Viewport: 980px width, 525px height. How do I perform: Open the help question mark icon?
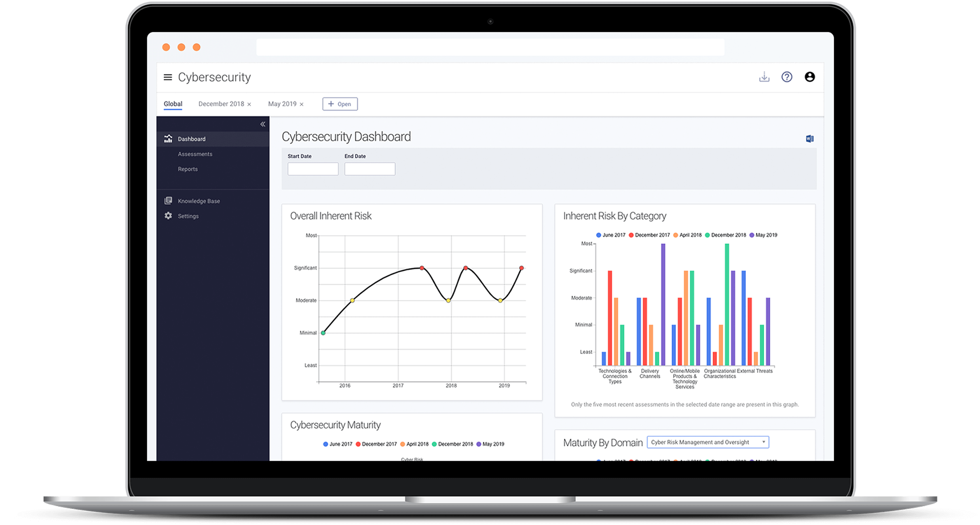[787, 77]
